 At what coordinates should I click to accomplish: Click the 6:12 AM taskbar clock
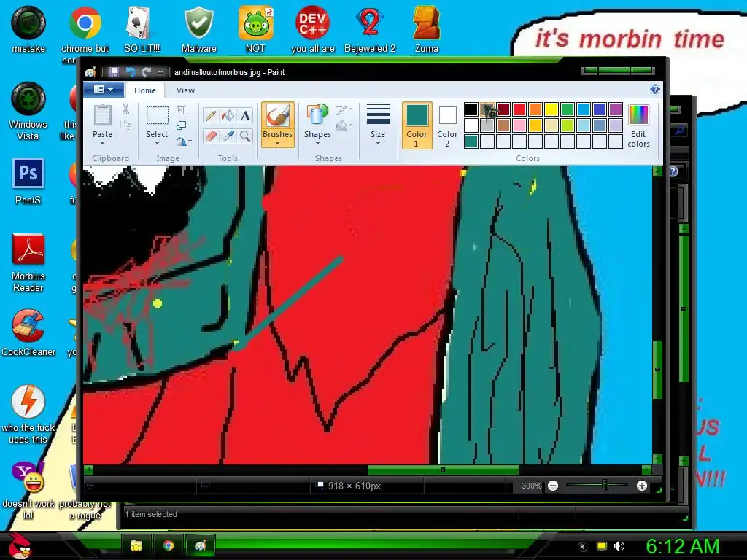tap(682, 546)
